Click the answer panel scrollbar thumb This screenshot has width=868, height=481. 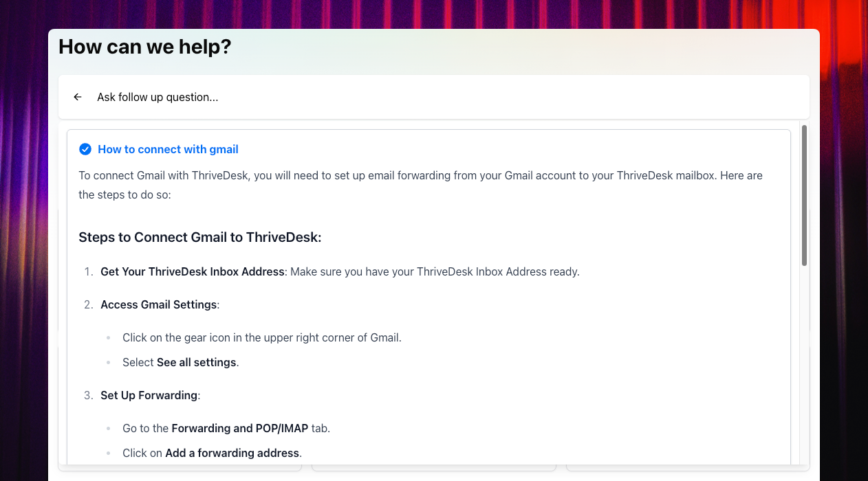[804, 196]
